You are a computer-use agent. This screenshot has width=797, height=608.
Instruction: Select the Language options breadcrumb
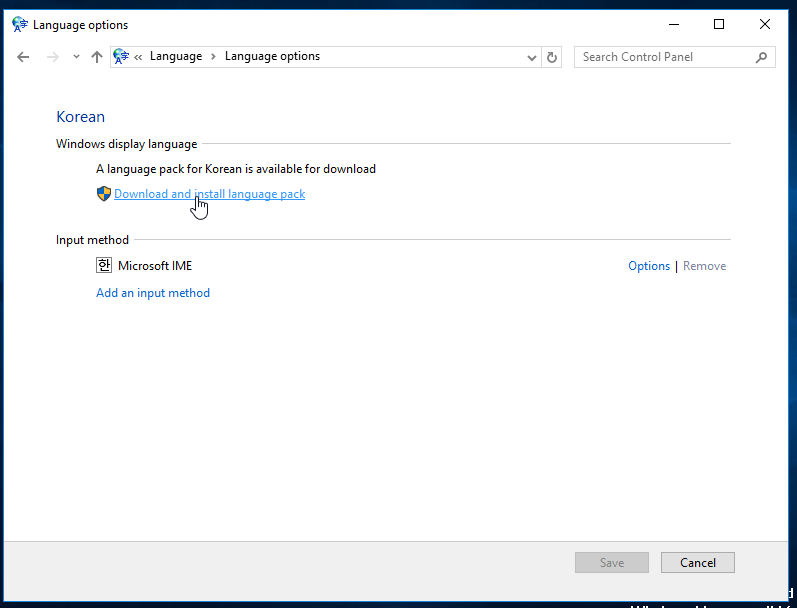[272, 56]
